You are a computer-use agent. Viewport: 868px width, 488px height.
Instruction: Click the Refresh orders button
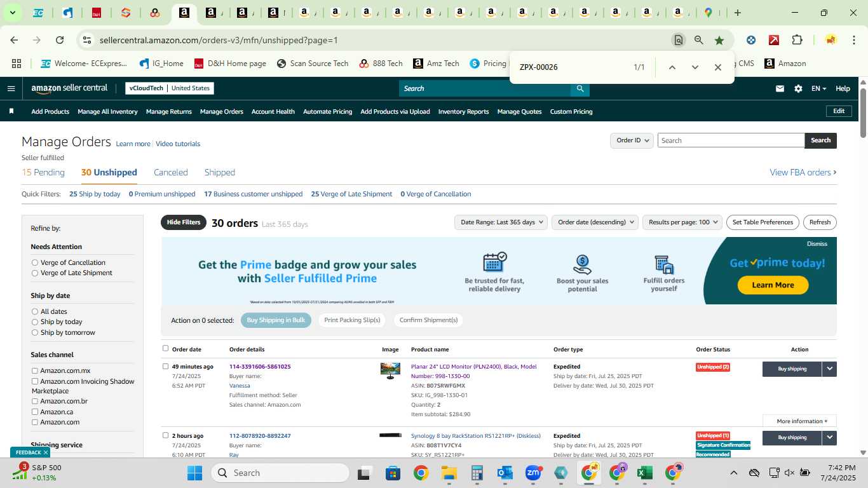(820, 222)
